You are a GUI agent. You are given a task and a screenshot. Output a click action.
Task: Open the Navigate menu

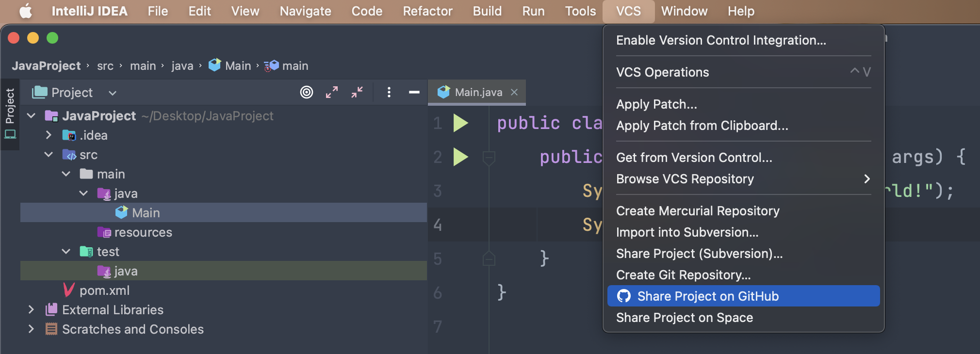point(305,11)
